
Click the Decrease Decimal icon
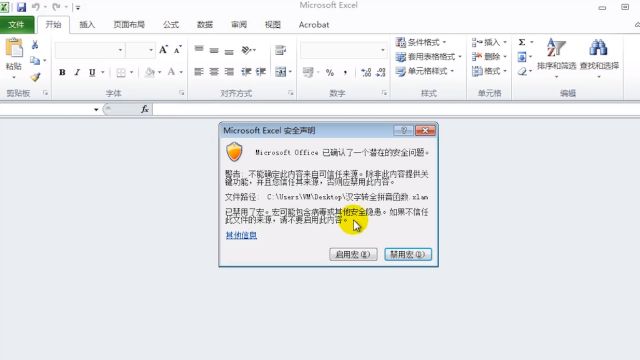point(381,73)
